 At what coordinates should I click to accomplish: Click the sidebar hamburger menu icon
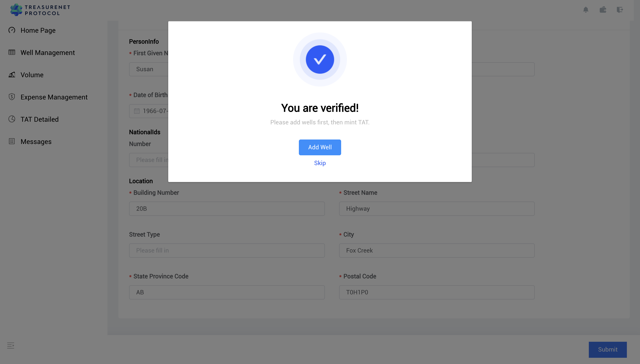coord(10,346)
